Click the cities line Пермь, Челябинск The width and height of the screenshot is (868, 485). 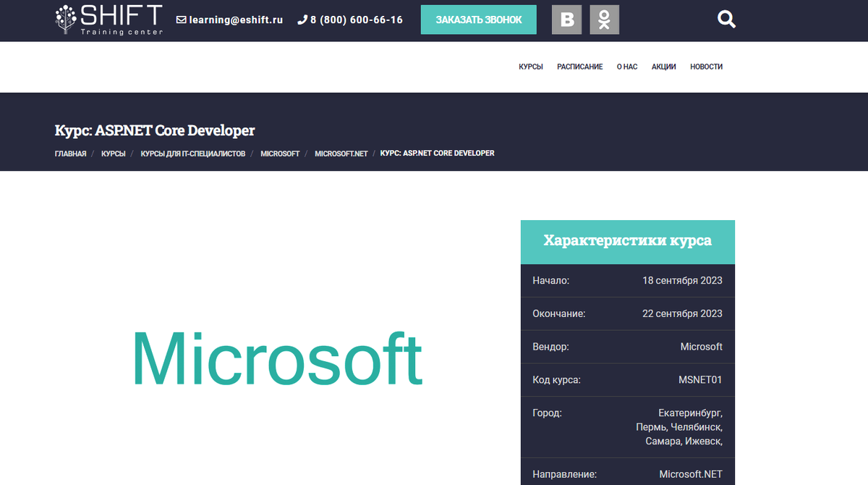(x=679, y=427)
